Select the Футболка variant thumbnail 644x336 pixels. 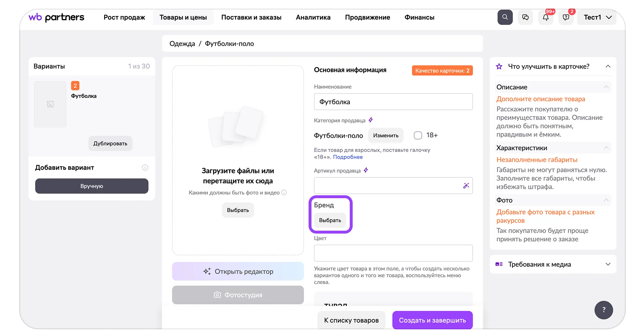[50, 104]
